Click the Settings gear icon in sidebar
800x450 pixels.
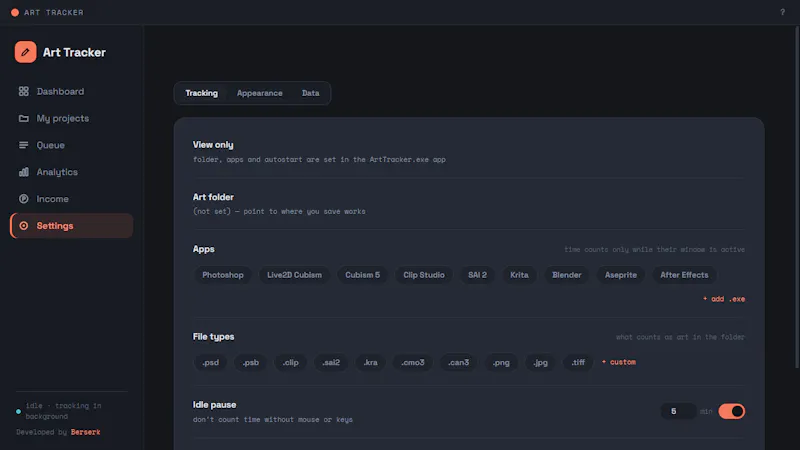(x=23, y=226)
